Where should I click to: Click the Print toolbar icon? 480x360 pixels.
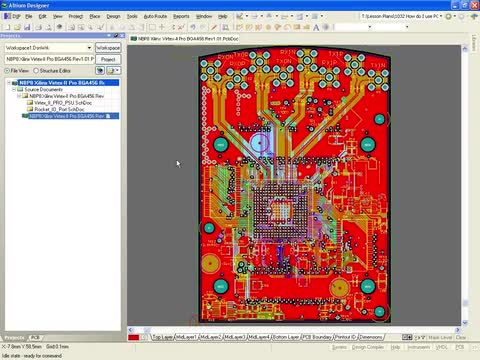point(38,27)
